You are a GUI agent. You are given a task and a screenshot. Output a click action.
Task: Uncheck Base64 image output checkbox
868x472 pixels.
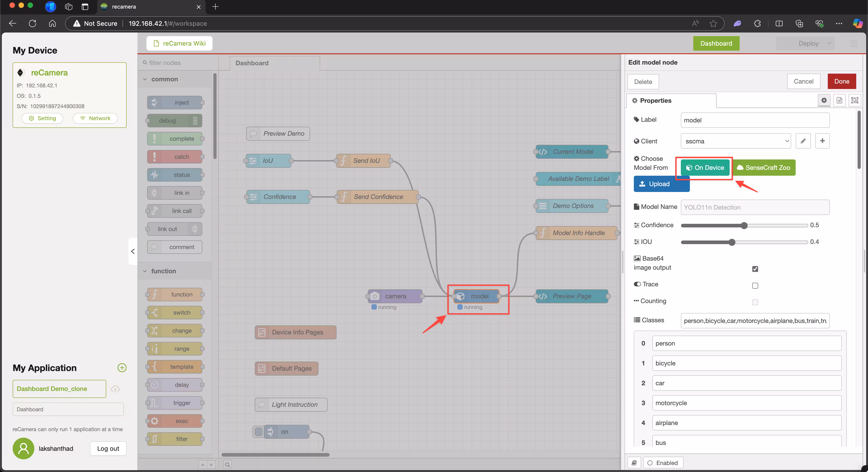click(755, 269)
